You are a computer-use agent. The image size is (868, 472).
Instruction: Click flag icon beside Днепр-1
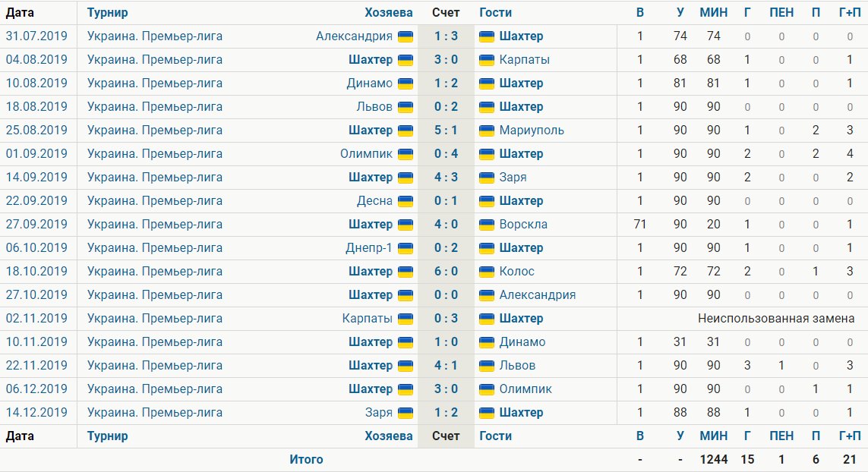(x=406, y=248)
